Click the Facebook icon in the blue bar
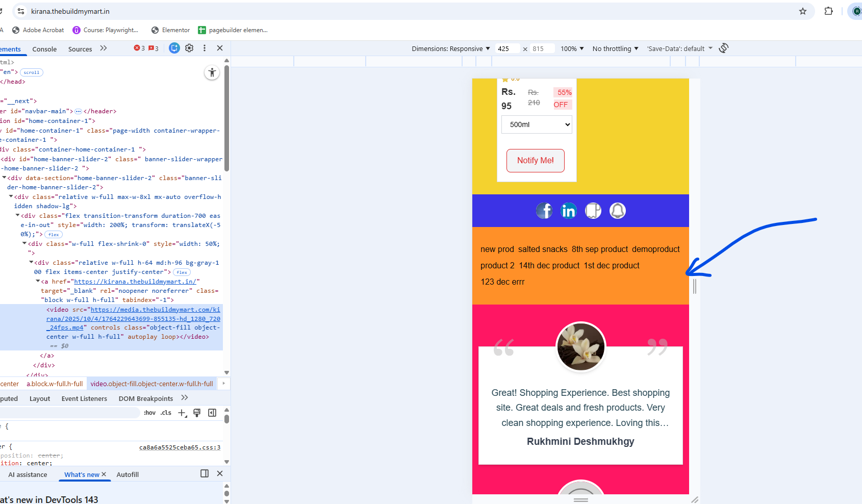862x504 pixels. pyautogui.click(x=544, y=211)
